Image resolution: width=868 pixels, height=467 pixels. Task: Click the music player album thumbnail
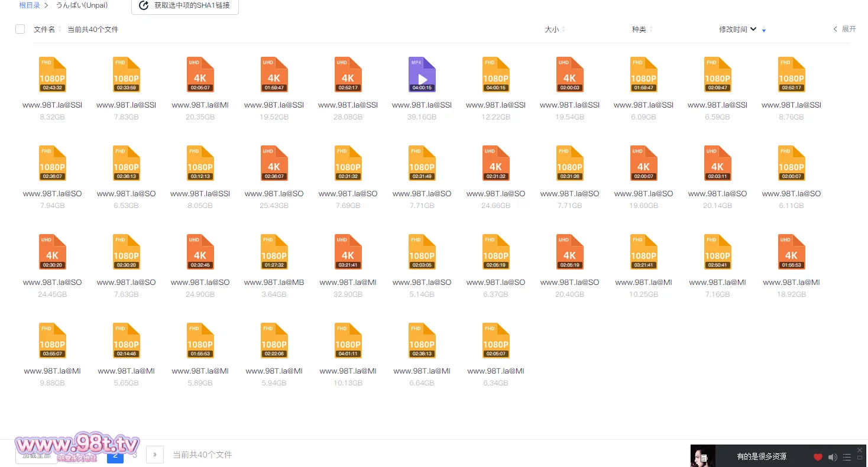pyautogui.click(x=703, y=456)
